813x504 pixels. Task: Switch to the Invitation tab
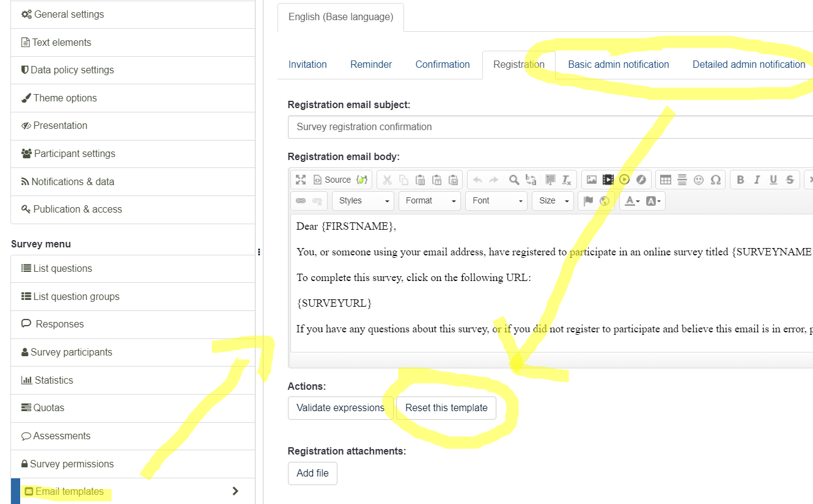pyautogui.click(x=307, y=64)
